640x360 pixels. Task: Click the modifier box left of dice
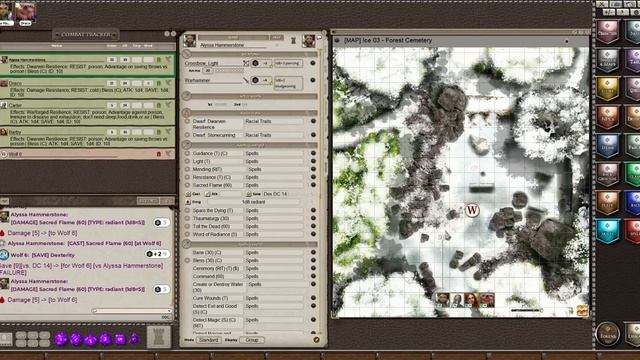[6, 338]
